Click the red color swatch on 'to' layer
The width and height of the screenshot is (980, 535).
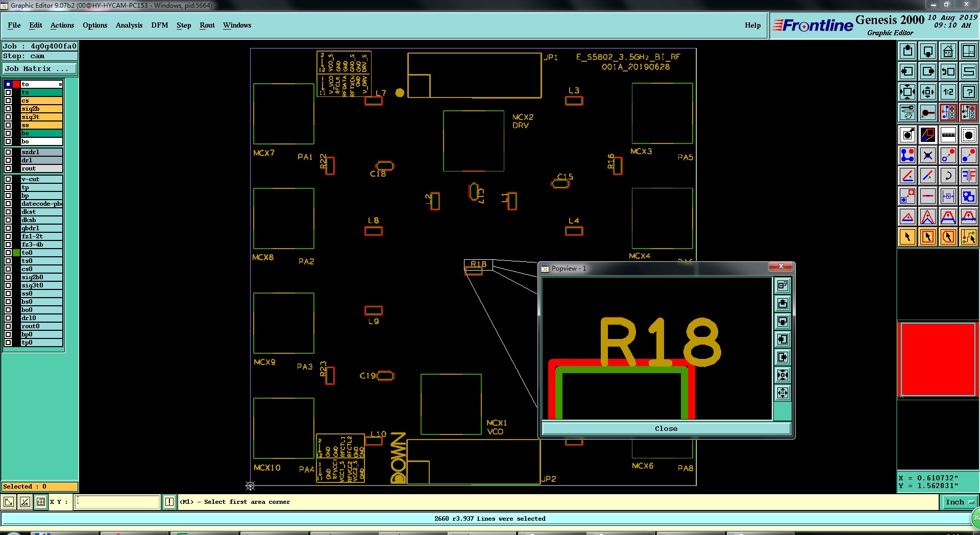(x=16, y=84)
